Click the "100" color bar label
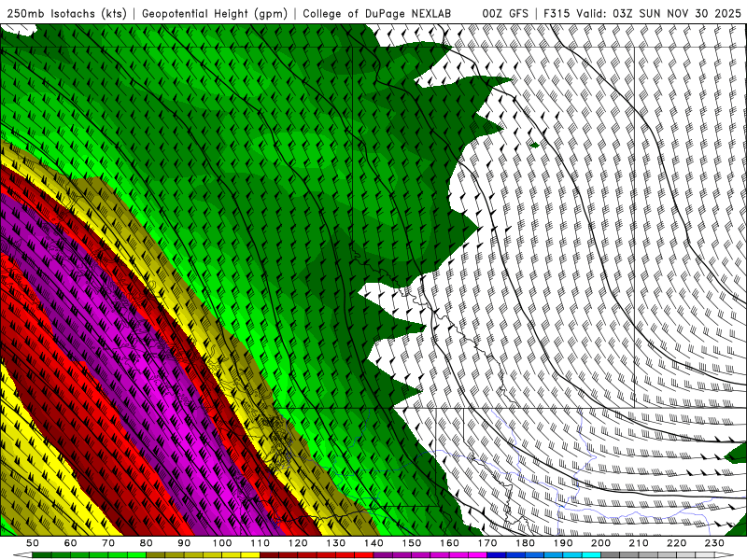This screenshot has width=747, height=560. (222, 543)
